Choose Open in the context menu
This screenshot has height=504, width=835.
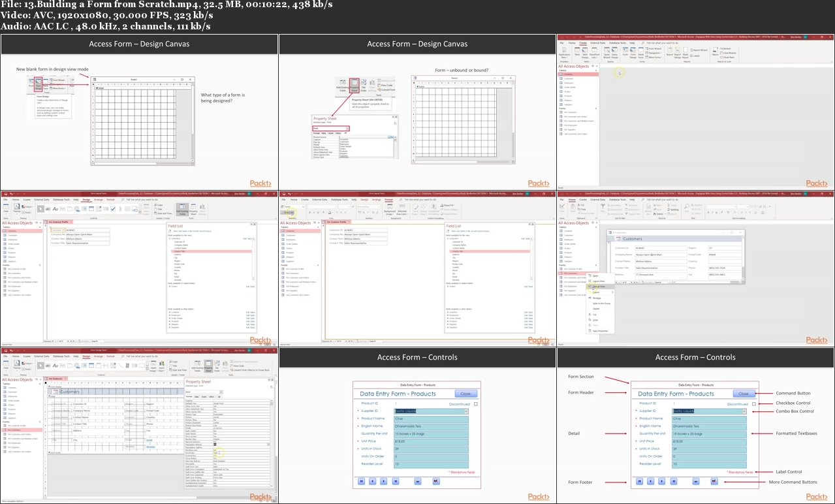click(599, 276)
